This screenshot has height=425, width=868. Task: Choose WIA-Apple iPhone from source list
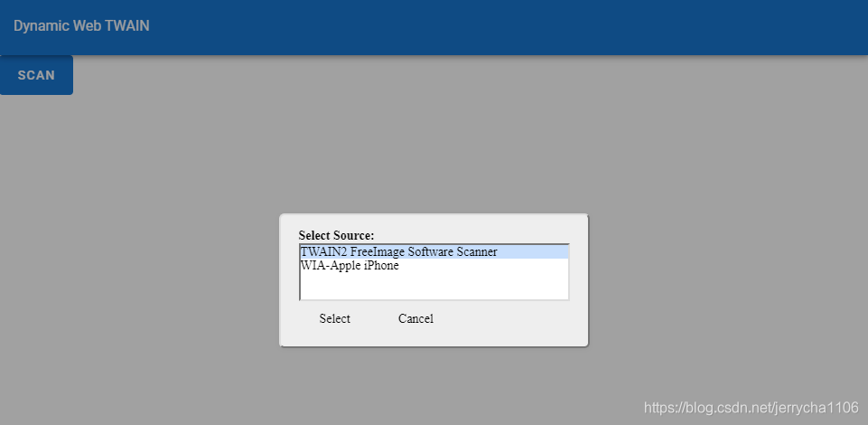click(x=434, y=266)
